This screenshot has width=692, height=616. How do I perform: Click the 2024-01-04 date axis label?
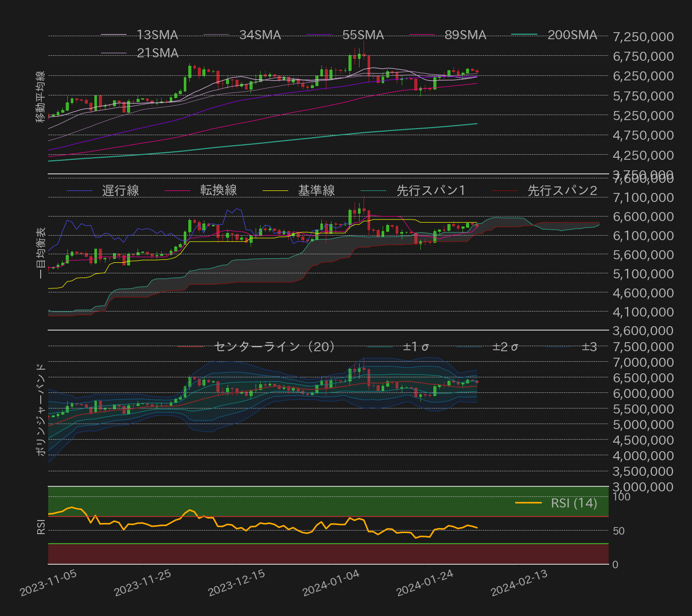pyautogui.click(x=330, y=583)
